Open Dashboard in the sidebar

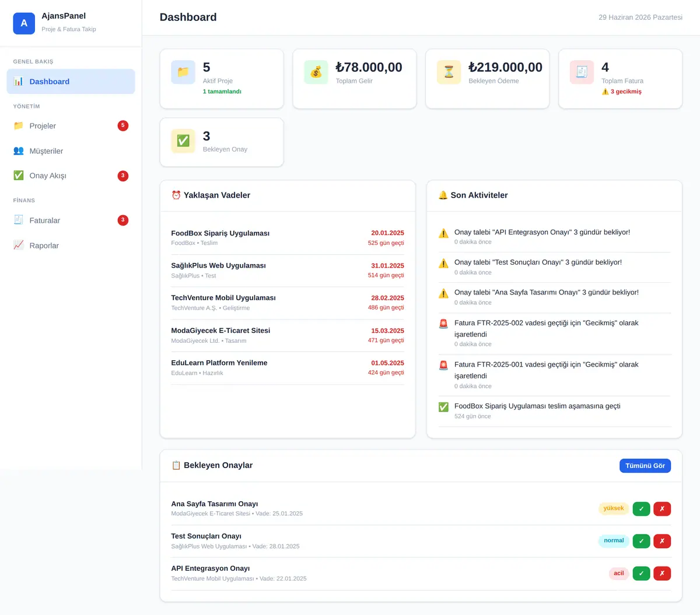click(x=71, y=82)
